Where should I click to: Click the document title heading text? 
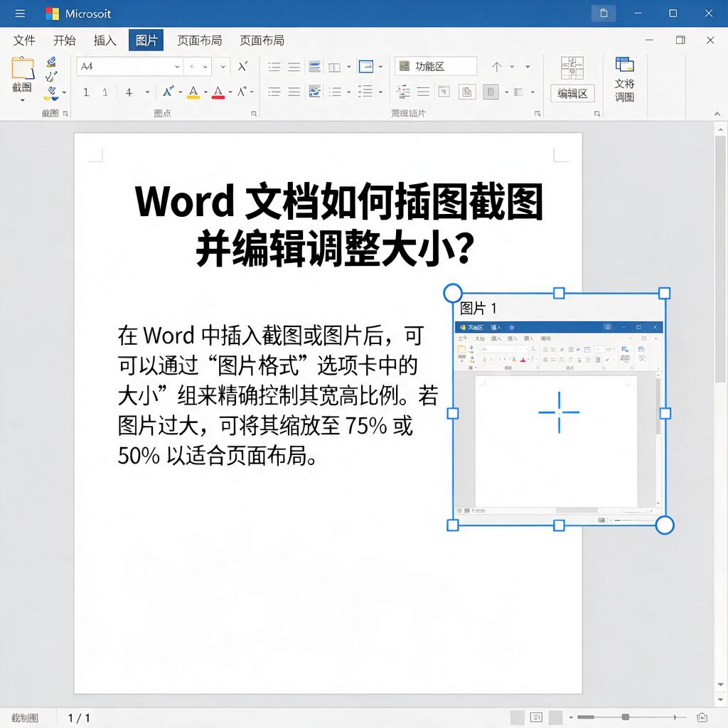[x=338, y=225]
